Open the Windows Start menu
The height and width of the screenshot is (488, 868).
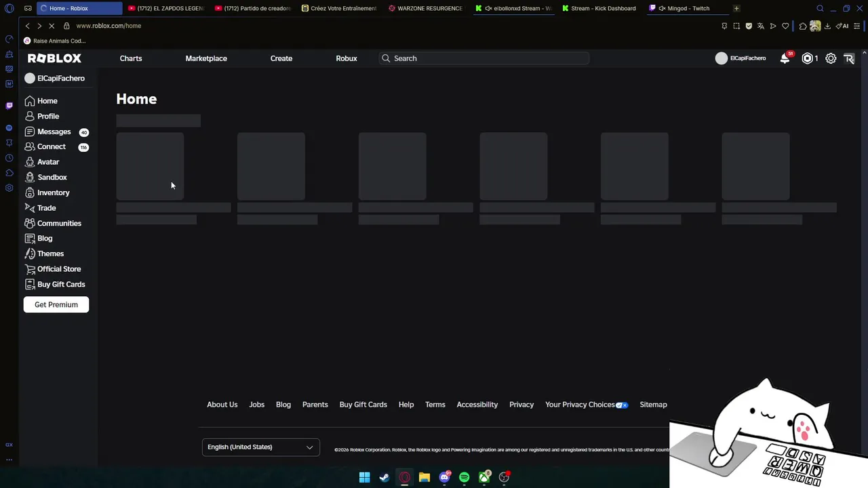pos(364,477)
